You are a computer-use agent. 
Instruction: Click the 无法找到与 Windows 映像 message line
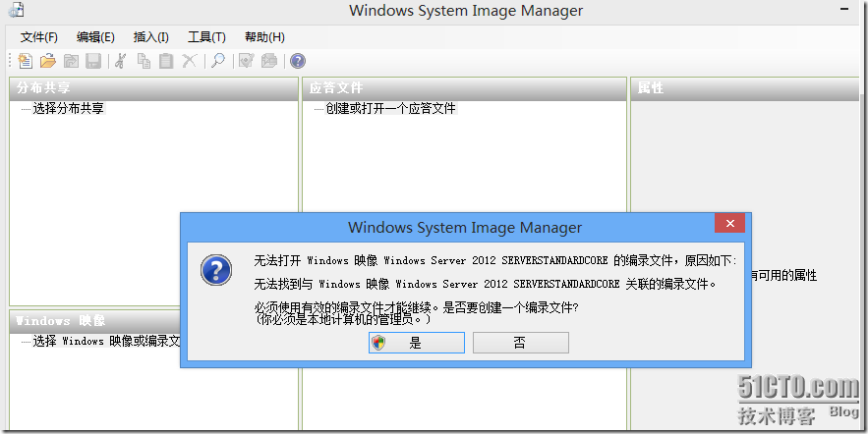(x=485, y=284)
